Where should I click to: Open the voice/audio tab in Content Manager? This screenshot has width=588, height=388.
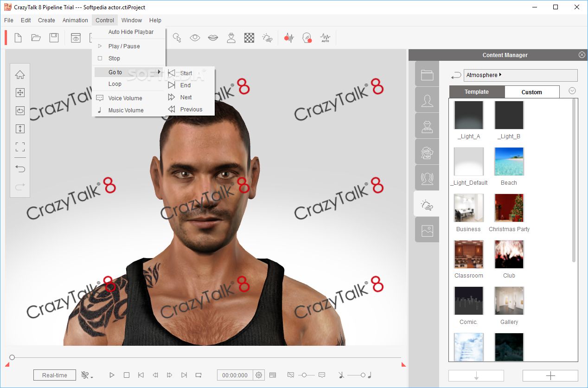[x=427, y=179]
